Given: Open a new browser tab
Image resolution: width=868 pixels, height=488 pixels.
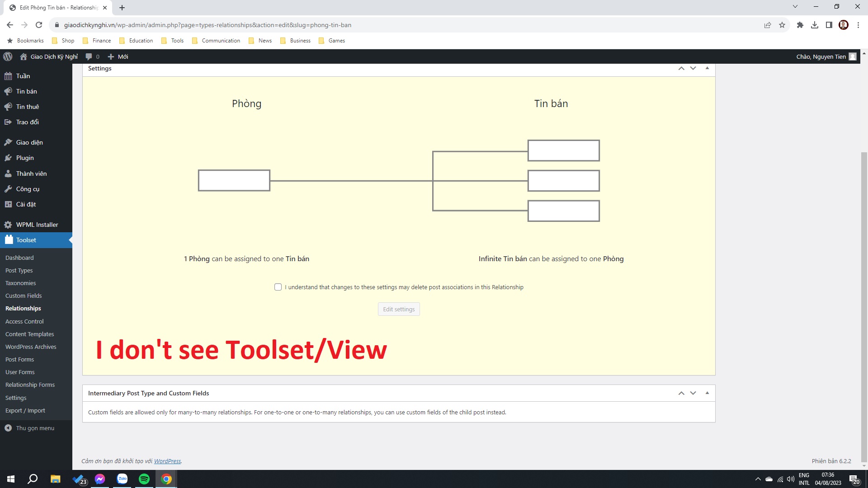Looking at the screenshot, I should [x=122, y=8].
